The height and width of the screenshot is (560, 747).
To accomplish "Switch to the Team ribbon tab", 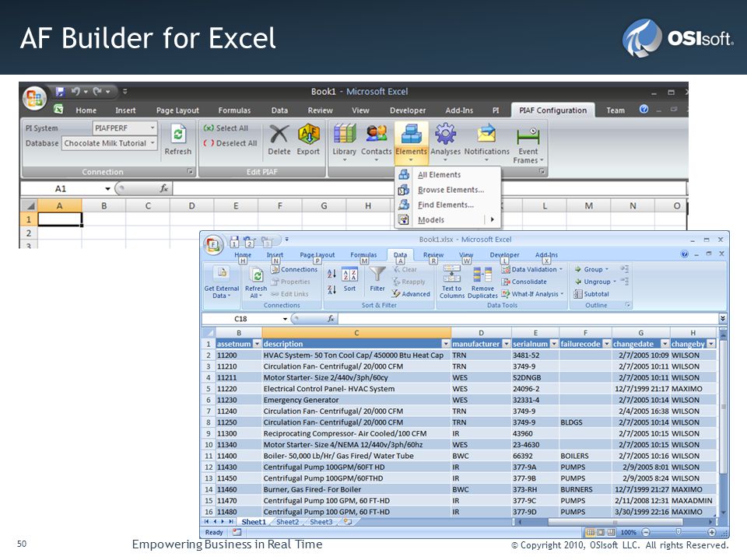I will click(x=615, y=110).
